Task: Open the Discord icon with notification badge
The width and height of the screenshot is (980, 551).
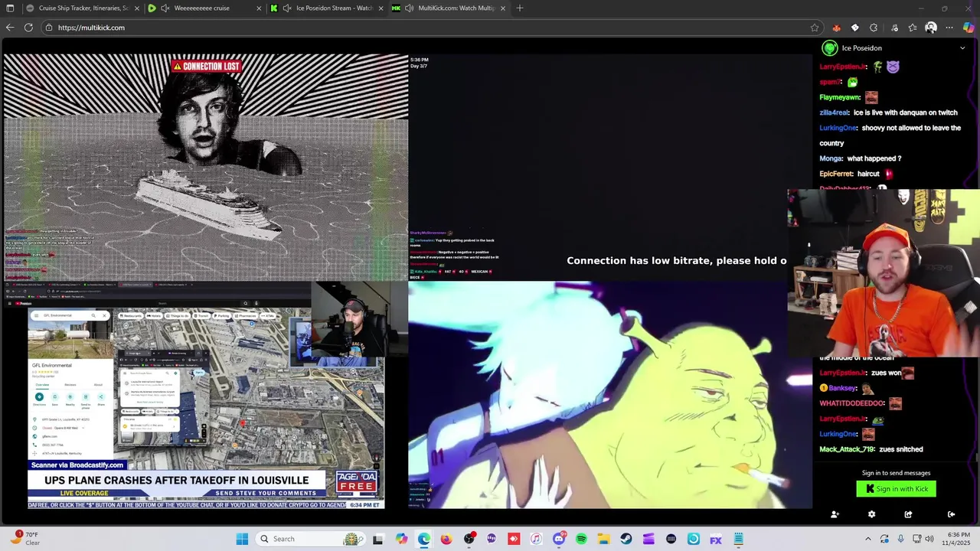Action: coord(559,539)
